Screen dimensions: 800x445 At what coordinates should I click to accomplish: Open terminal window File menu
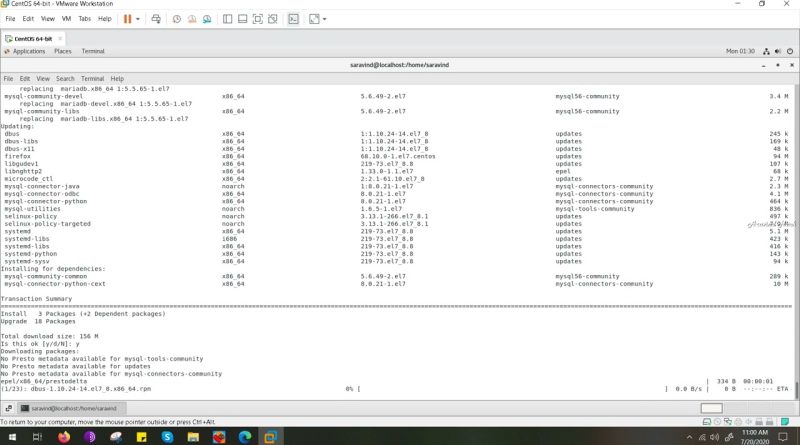8,79
